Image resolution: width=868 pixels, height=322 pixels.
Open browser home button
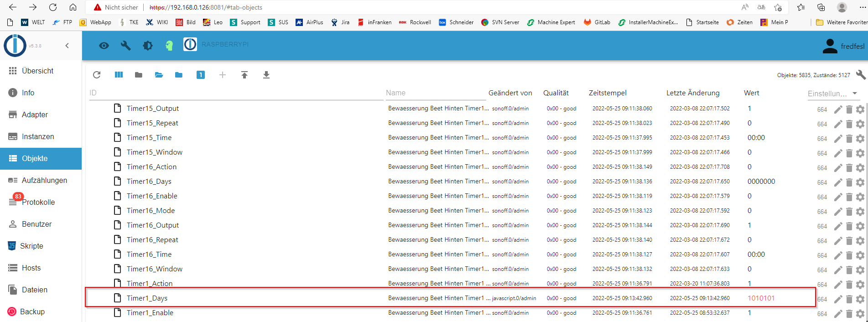(x=73, y=7)
